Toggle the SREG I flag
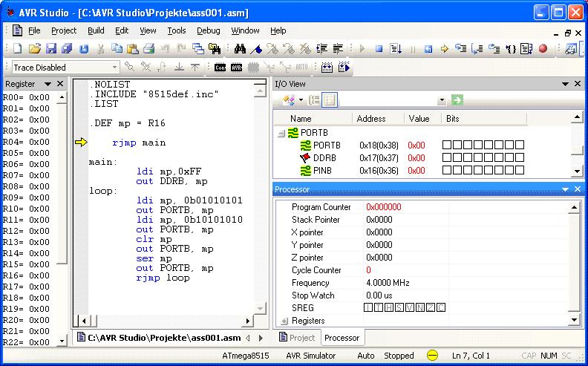 (x=369, y=308)
